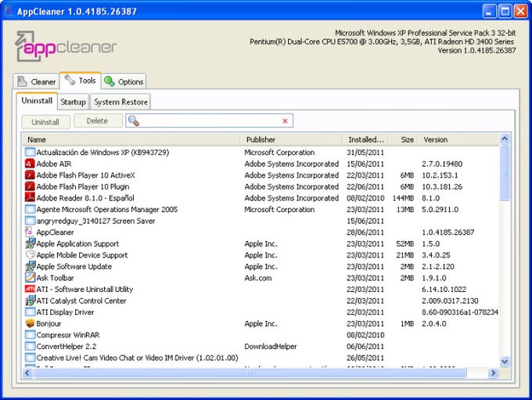Switch to the Tools tab
532x400 pixels.
[x=81, y=81]
